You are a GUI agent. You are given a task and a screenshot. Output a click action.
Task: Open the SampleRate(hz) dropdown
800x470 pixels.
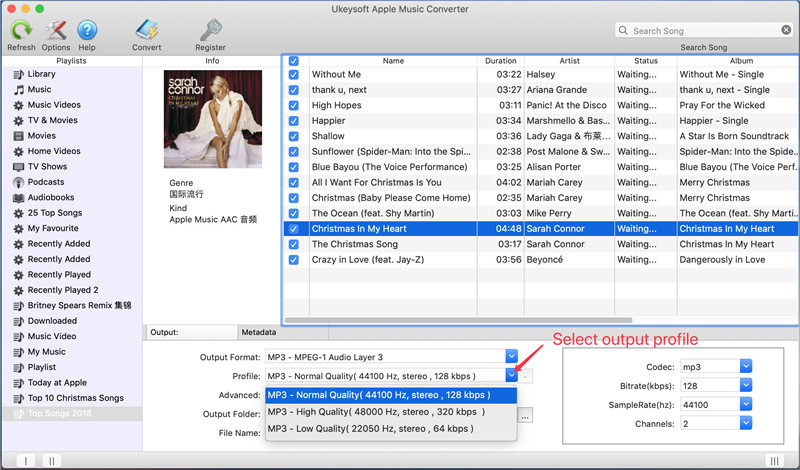(x=745, y=404)
